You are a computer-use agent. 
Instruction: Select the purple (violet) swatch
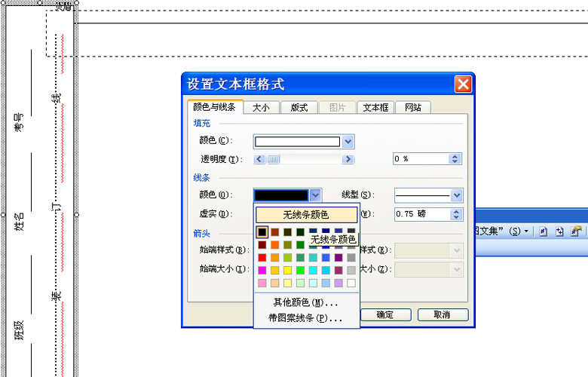click(x=338, y=258)
